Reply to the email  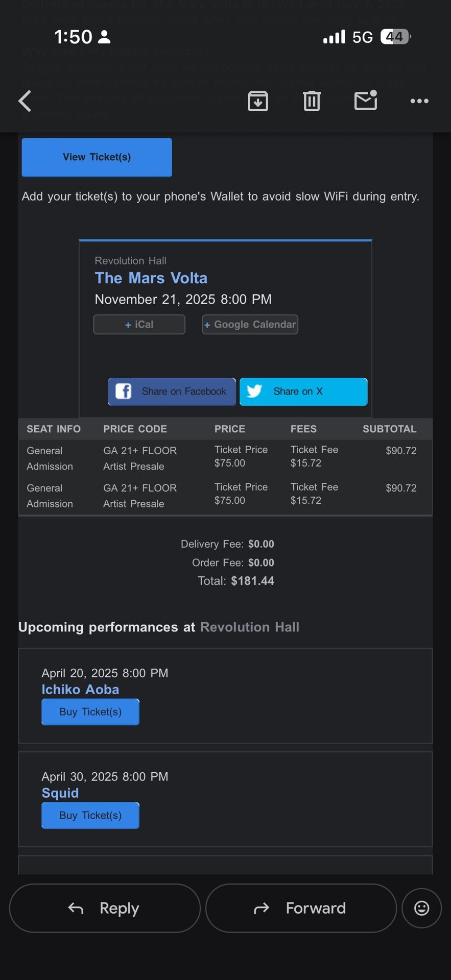click(104, 908)
